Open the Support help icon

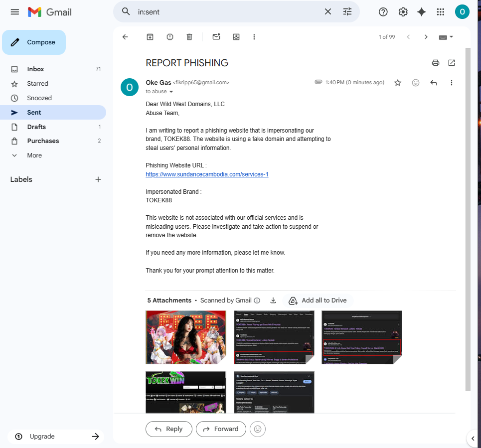[x=383, y=12]
